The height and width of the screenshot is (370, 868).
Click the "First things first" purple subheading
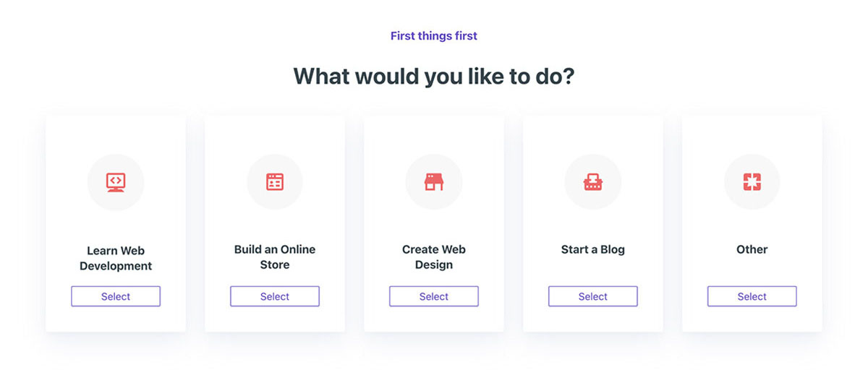point(434,35)
